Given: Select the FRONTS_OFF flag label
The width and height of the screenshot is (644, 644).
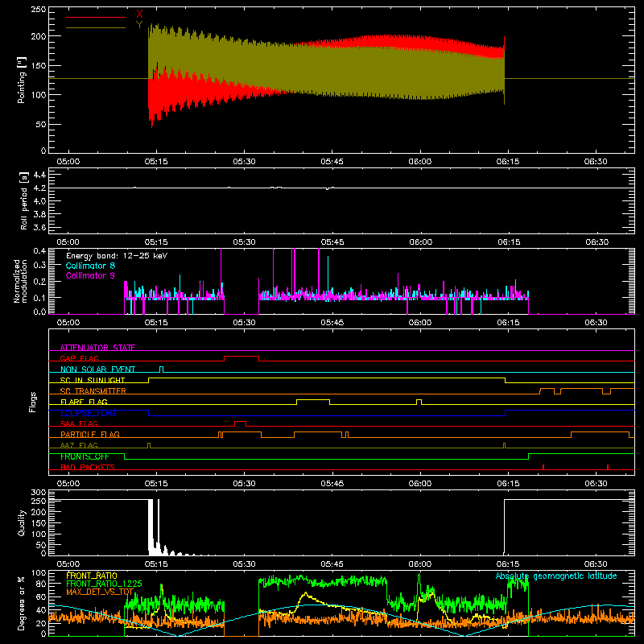Looking at the screenshot, I should [x=85, y=456].
